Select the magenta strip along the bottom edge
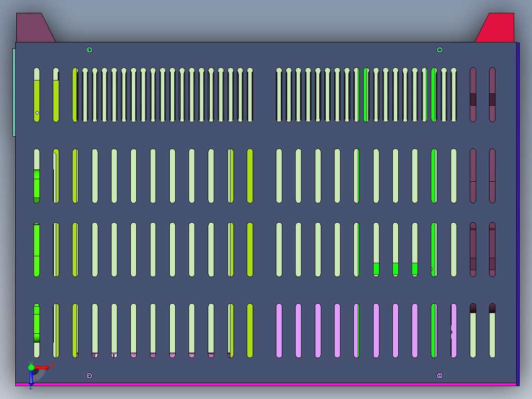The height and width of the screenshot is (399, 532). (x=266, y=384)
